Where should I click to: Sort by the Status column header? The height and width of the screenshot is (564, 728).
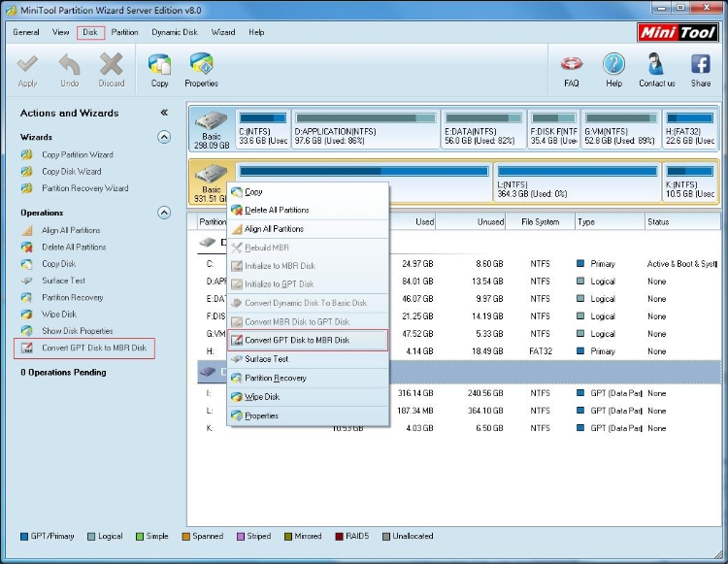click(x=682, y=222)
